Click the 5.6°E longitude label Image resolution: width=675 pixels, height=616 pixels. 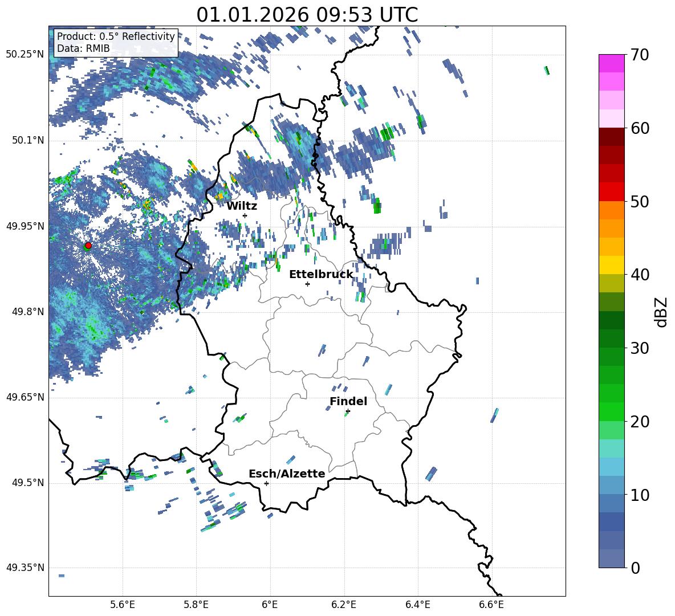pos(123,605)
